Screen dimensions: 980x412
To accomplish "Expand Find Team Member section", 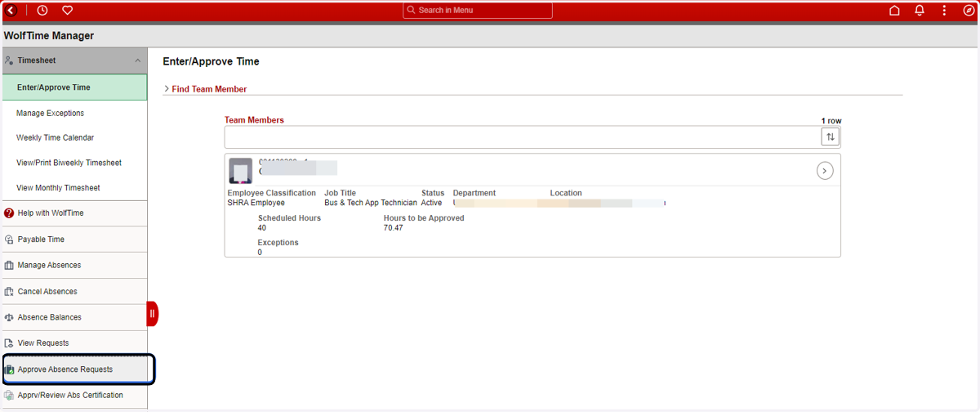I will [205, 89].
